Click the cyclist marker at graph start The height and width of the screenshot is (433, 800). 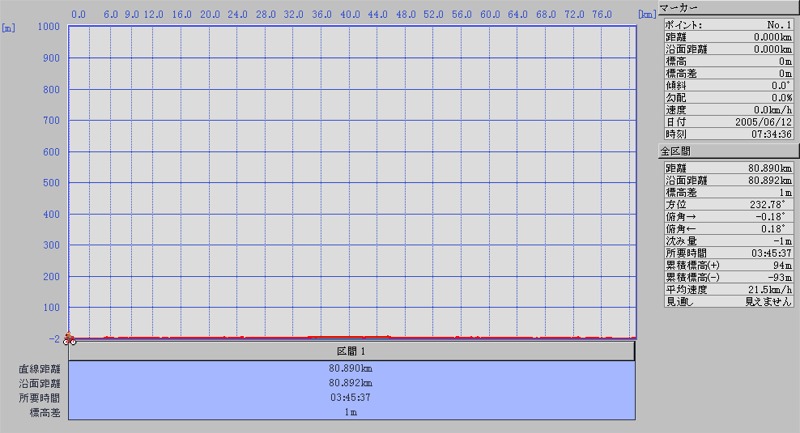point(69,338)
